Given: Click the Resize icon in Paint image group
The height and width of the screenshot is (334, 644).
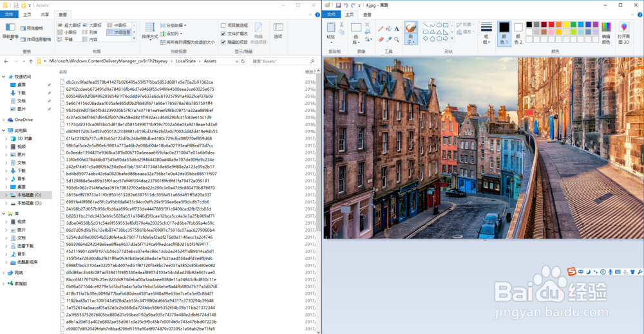Looking at the screenshot, I should click(x=367, y=32).
